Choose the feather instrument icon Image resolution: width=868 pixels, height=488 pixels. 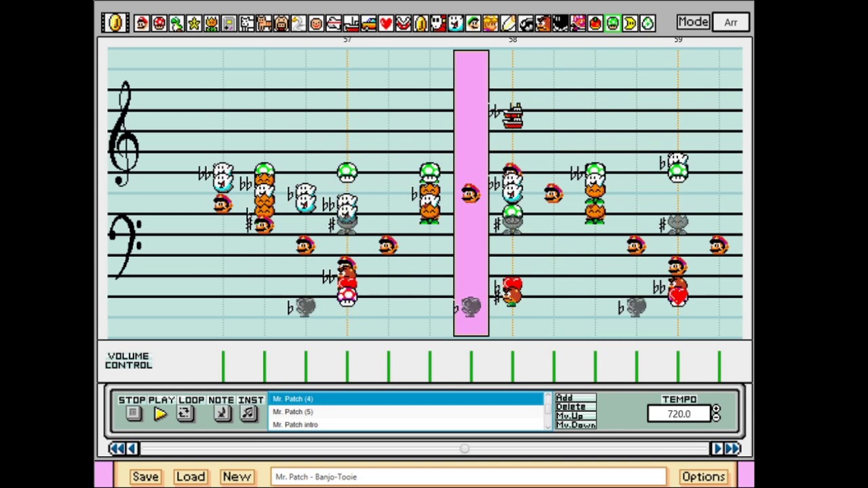point(508,23)
